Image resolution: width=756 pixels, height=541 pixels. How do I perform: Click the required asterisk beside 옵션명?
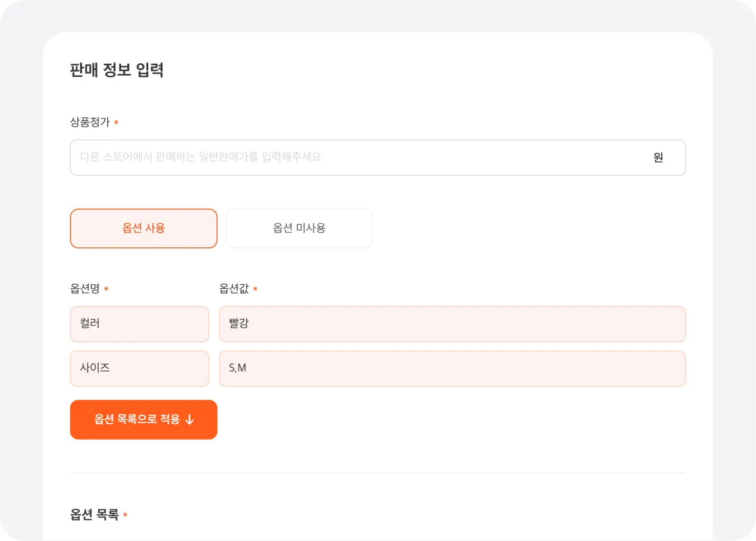click(106, 290)
